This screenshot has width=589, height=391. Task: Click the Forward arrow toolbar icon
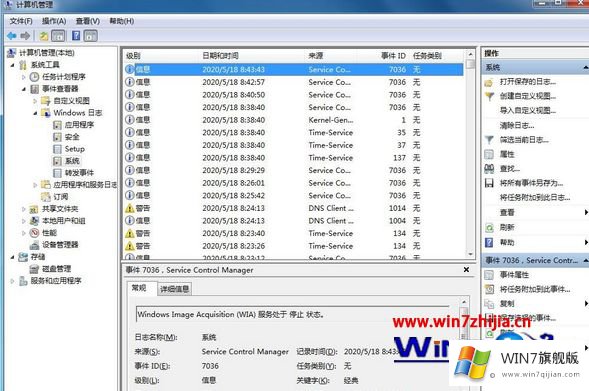point(25,36)
